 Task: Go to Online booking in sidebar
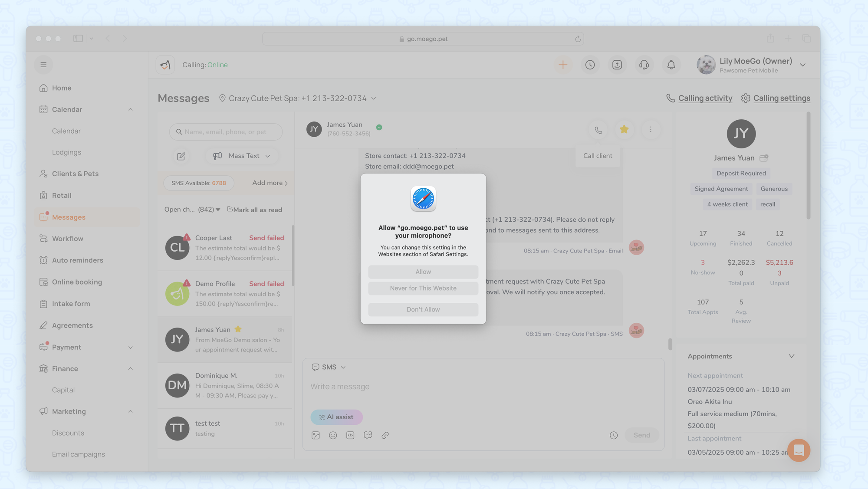(77, 282)
